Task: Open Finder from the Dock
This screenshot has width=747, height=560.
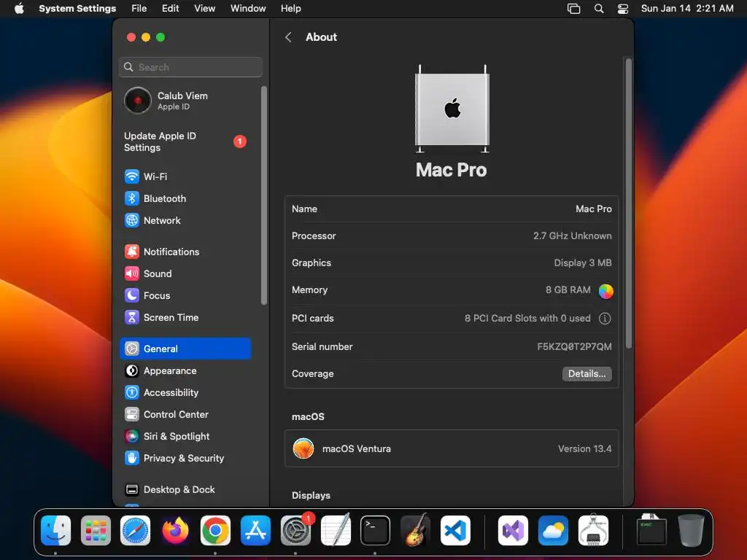Action: click(55, 530)
